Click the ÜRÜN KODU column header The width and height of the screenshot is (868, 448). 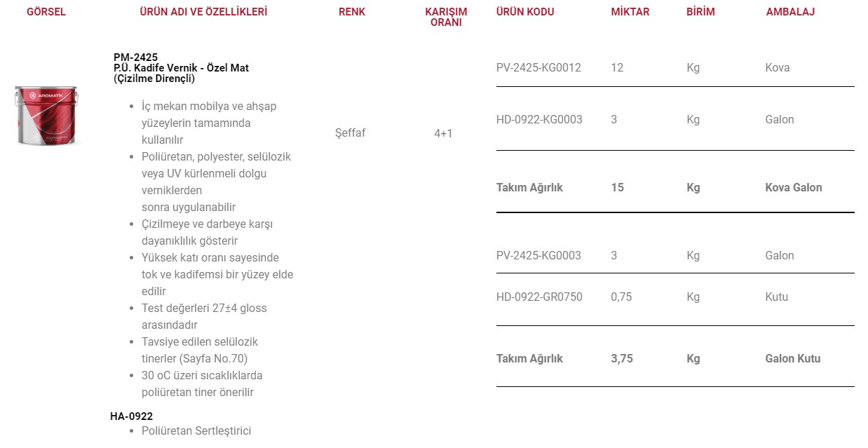pos(525,12)
